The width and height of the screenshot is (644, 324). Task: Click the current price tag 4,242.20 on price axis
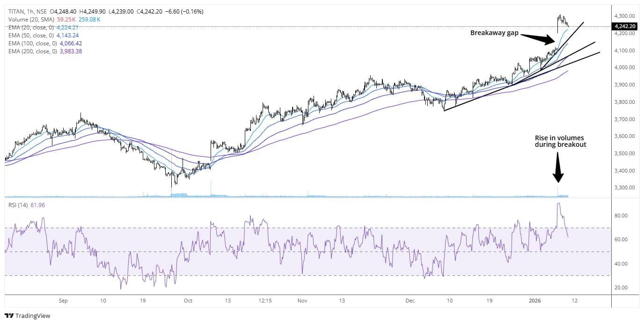tap(625, 27)
